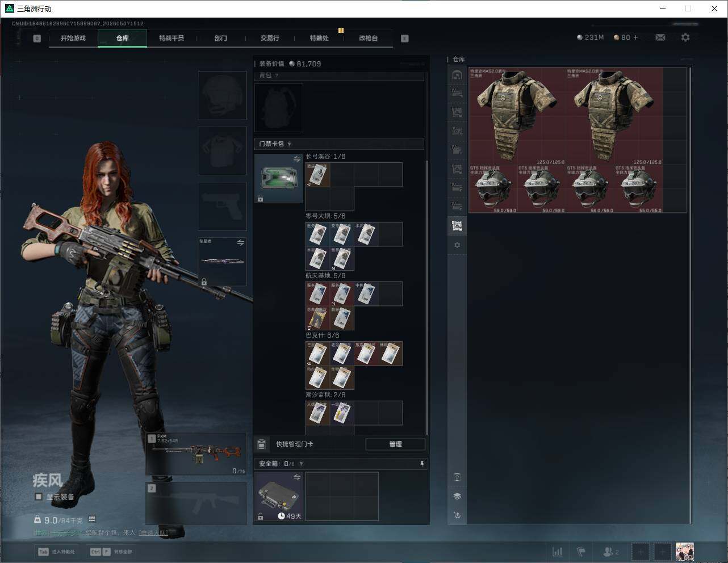Viewport: 728px width, 563px height.
Task: Show help for 背包 question mark
Action: (x=277, y=75)
